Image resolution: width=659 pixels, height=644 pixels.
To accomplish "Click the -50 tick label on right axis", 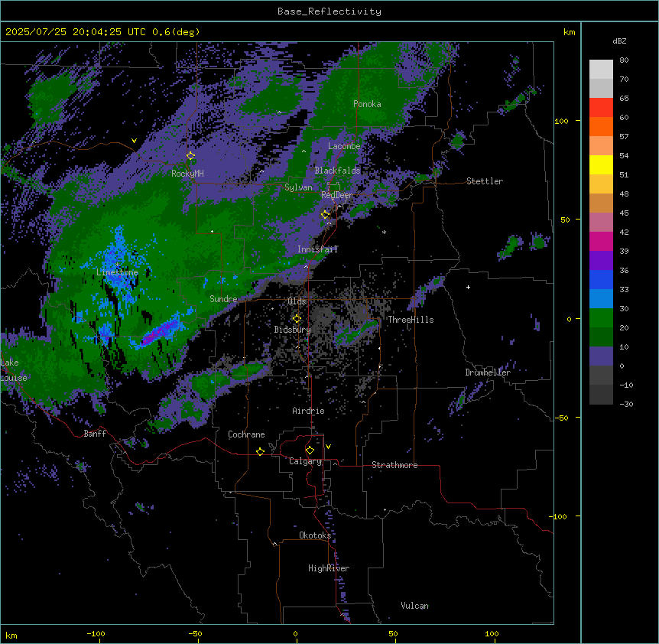I will (561, 418).
